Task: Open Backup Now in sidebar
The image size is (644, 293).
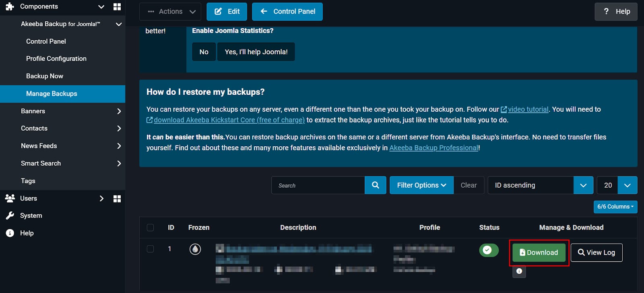Action: [45, 76]
